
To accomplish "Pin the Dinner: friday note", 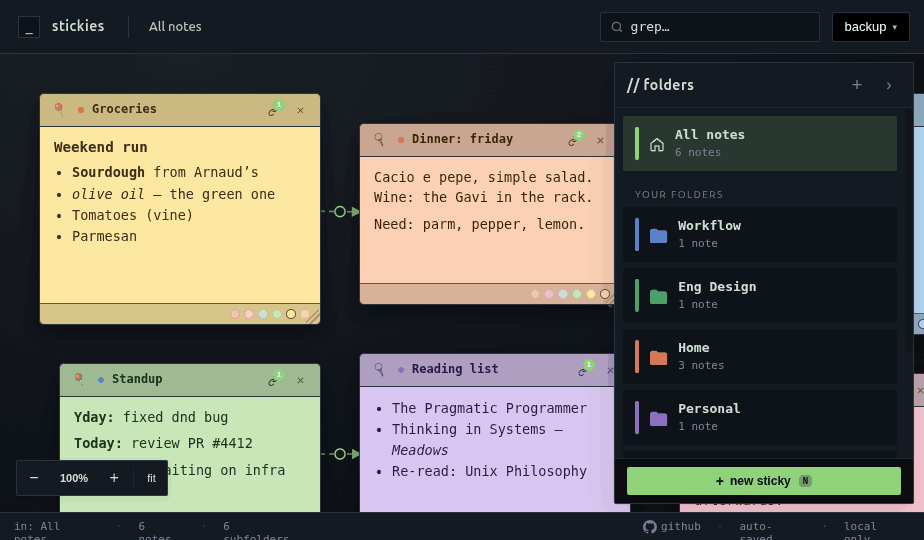I will 379,139.
